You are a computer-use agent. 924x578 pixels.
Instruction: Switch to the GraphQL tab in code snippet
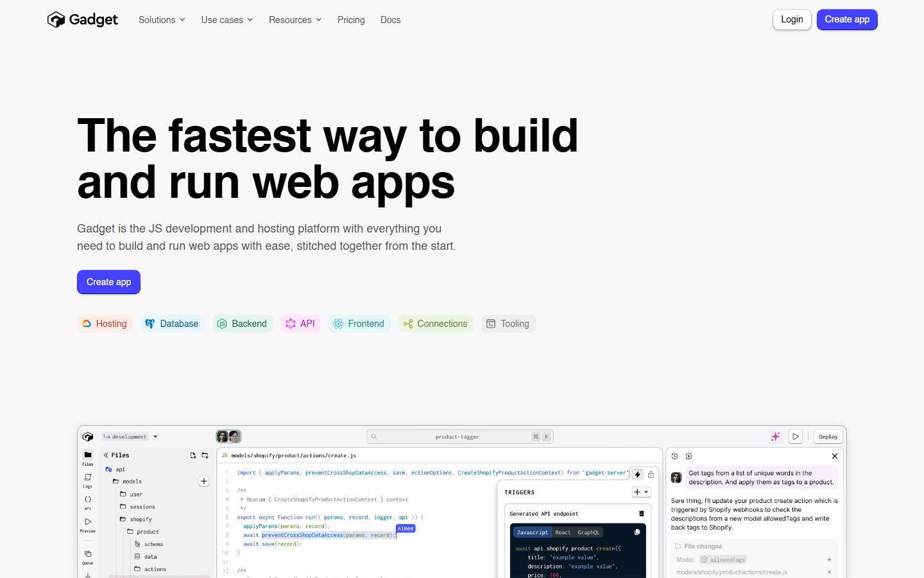tap(589, 532)
